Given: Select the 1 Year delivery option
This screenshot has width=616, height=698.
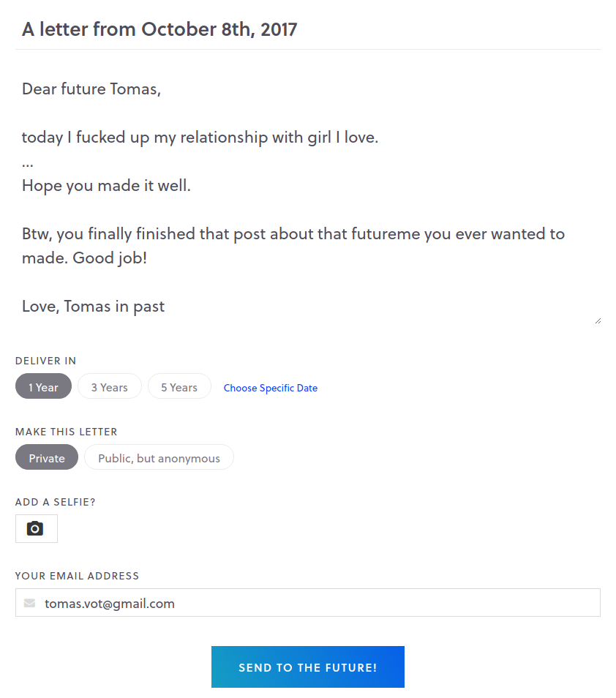Looking at the screenshot, I should tap(44, 386).
